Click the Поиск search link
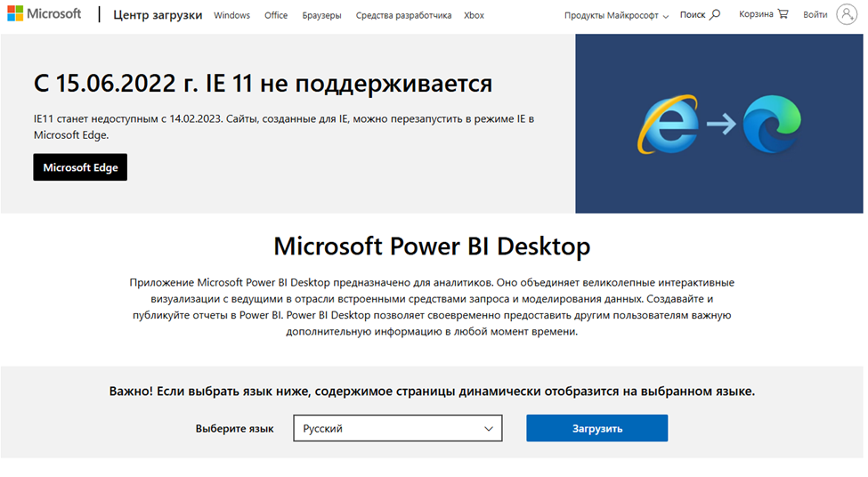 [x=693, y=15]
